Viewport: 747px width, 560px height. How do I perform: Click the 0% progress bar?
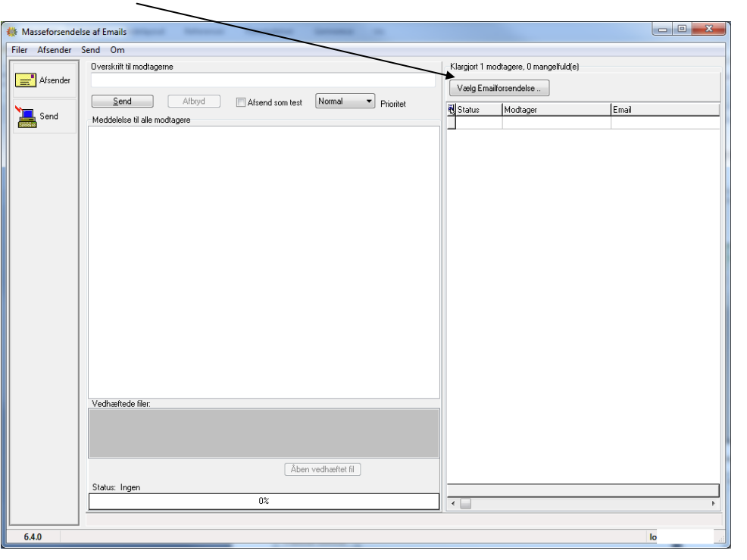264,502
